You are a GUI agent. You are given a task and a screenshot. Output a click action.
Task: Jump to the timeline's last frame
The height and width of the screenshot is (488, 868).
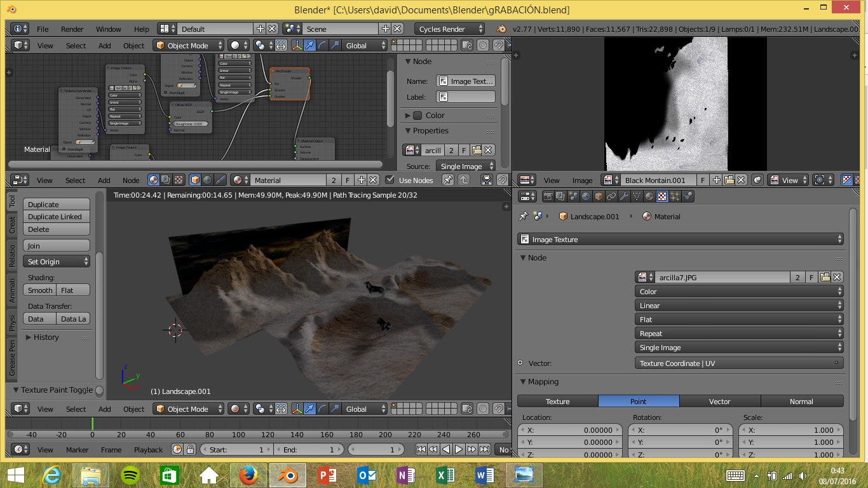tap(484, 449)
